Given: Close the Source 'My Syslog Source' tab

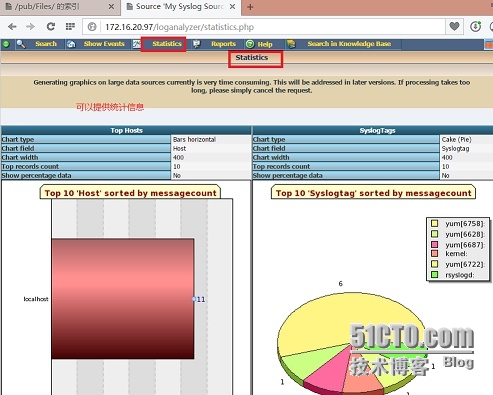Looking at the screenshot, I should (233, 7).
